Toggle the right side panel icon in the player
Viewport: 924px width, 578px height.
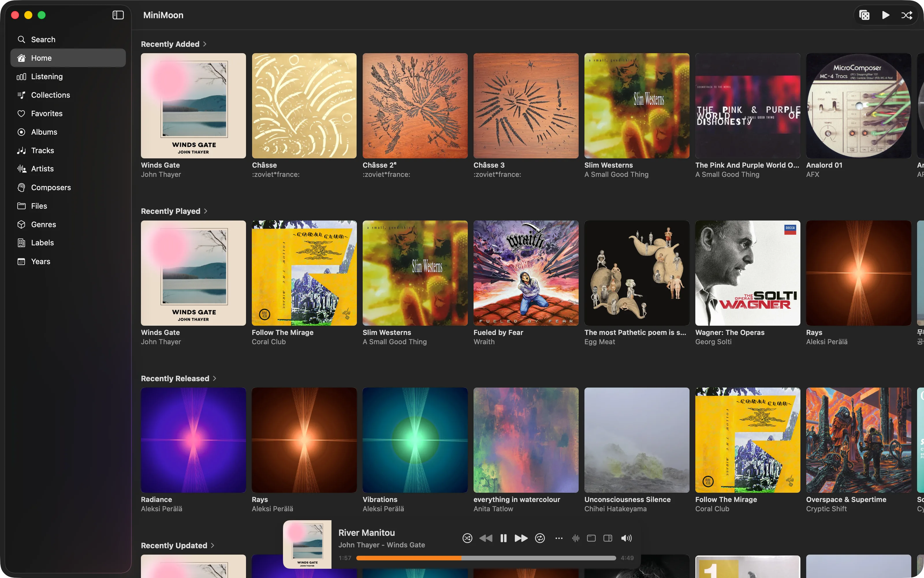608,538
